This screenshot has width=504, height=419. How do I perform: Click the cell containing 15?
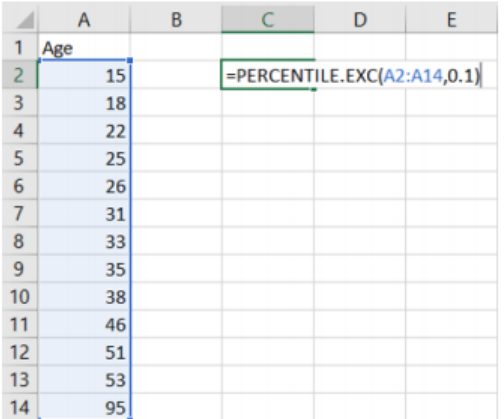[x=84, y=75]
